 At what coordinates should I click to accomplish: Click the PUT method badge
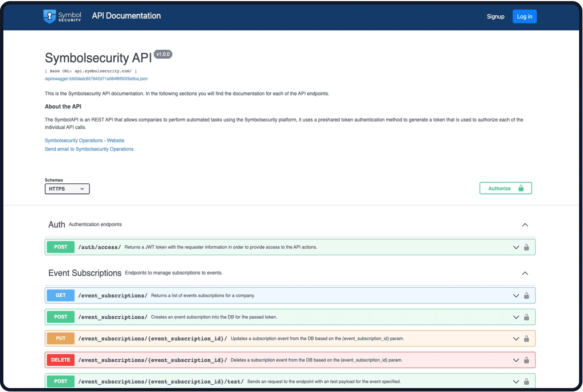(x=60, y=338)
